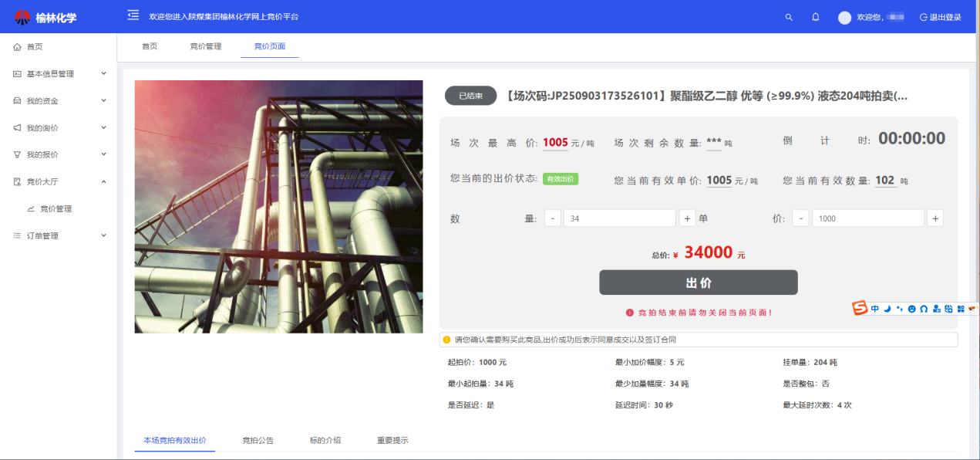Increase 数量 with the plus button
This screenshot has width=980, height=460.
point(687,218)
